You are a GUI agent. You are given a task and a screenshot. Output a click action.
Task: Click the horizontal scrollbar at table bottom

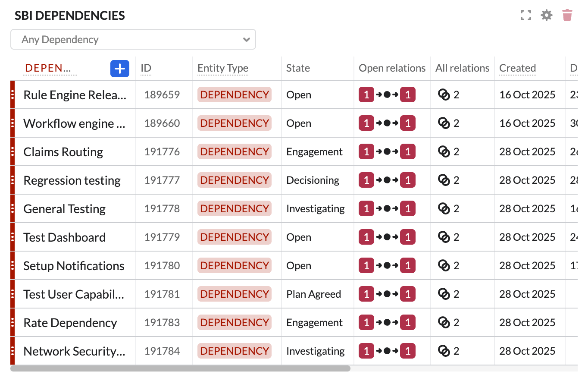click(x=180, y=368)
